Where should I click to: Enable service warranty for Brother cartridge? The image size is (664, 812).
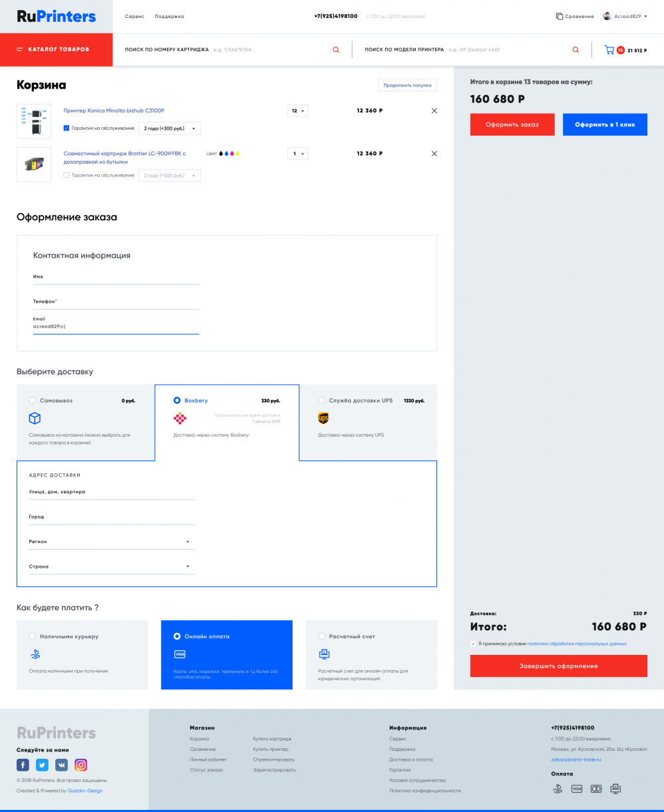[x=67, y=175]
